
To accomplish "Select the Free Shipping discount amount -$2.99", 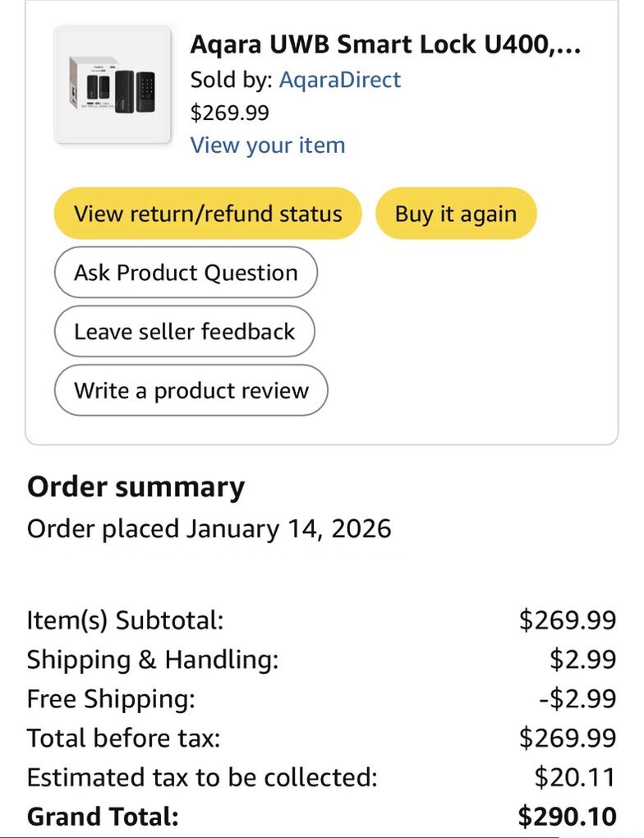I will (577, 699).
